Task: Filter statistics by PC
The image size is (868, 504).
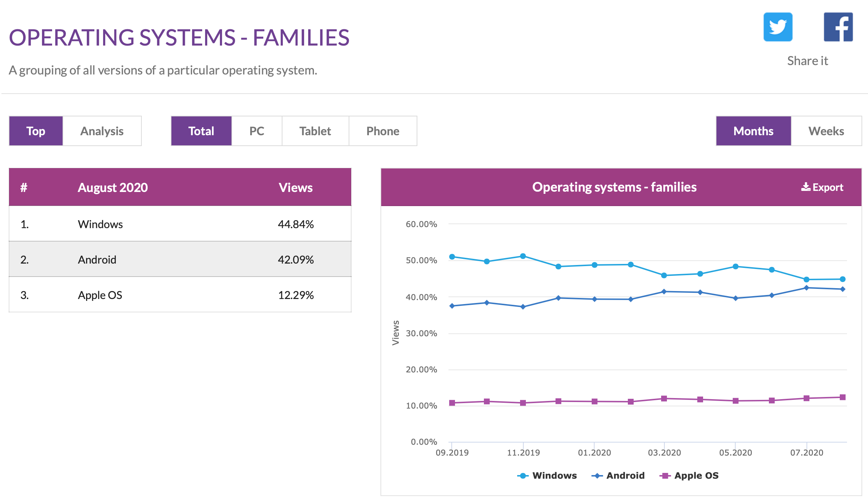Action: [x=257, y=131]
